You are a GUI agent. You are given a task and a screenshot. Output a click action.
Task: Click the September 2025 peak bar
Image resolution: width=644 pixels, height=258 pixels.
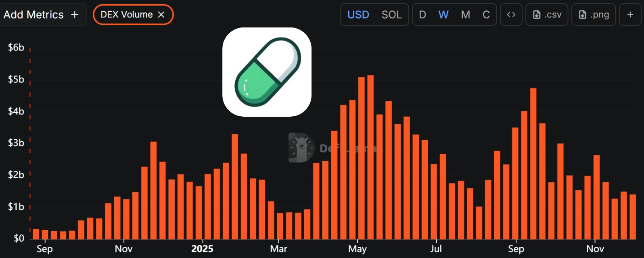tap(533, 164)
